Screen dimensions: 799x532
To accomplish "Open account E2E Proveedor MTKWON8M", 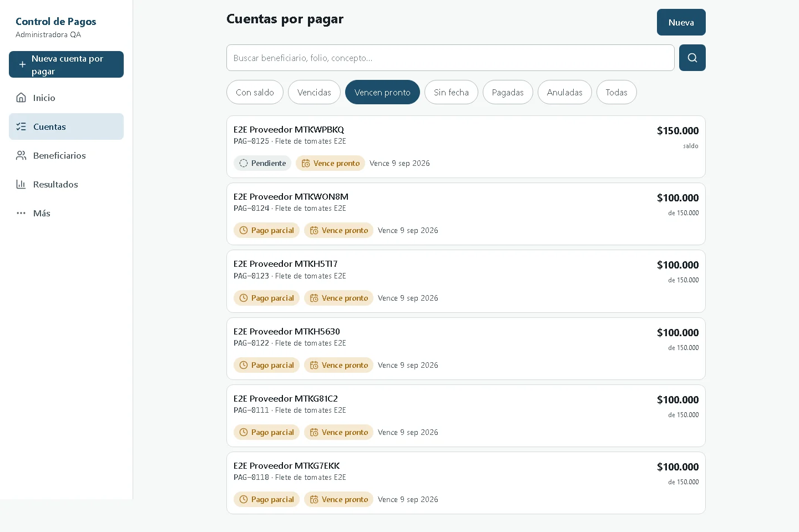I will 466,214.
